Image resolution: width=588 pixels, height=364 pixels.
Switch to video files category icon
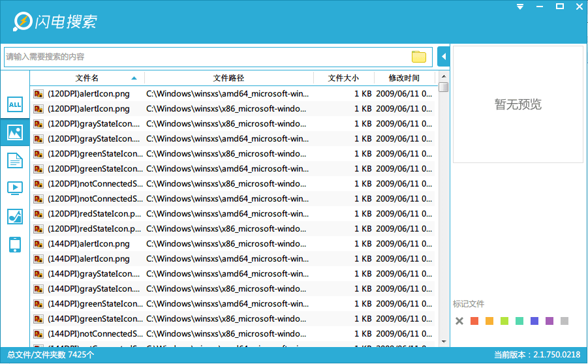(x=15, y=188)
